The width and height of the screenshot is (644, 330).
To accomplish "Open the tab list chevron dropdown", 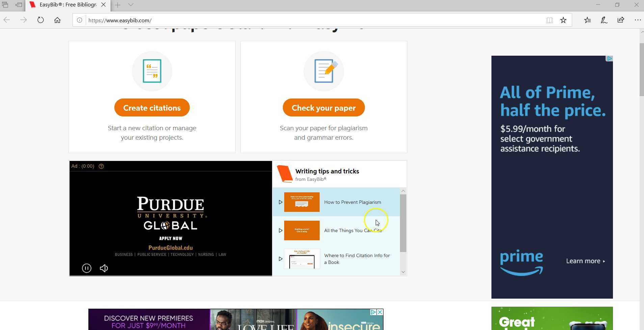I will (x=131, y=5).
